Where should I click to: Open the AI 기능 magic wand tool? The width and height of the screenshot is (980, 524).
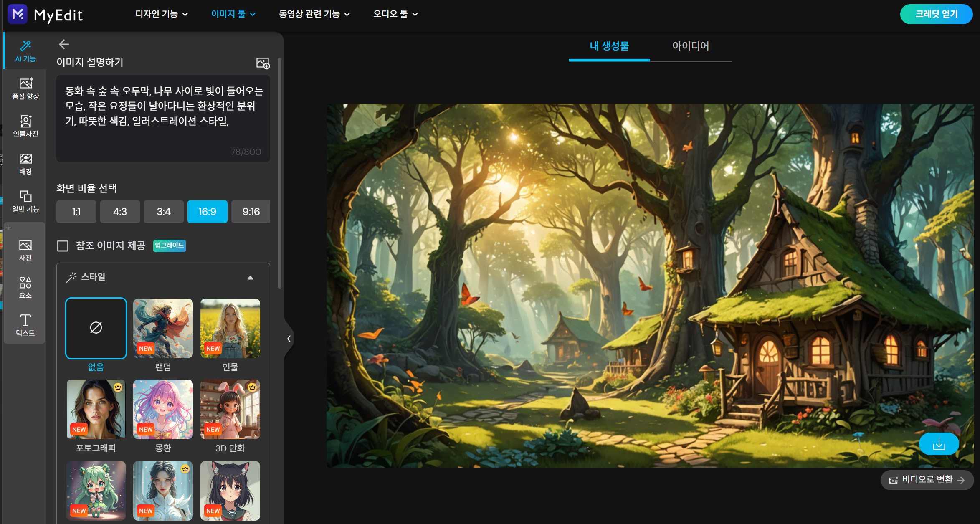point(25,51)
